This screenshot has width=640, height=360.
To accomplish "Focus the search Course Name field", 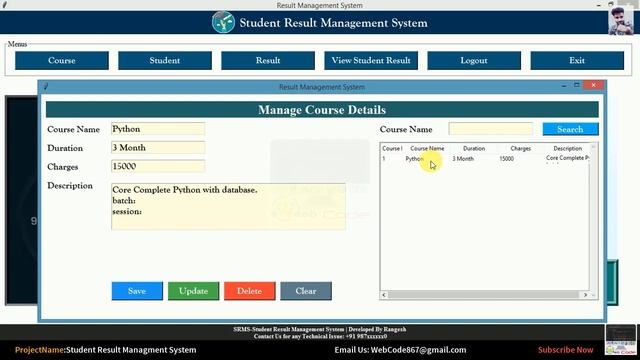I will pyautogui.click(x=491, y=129).
